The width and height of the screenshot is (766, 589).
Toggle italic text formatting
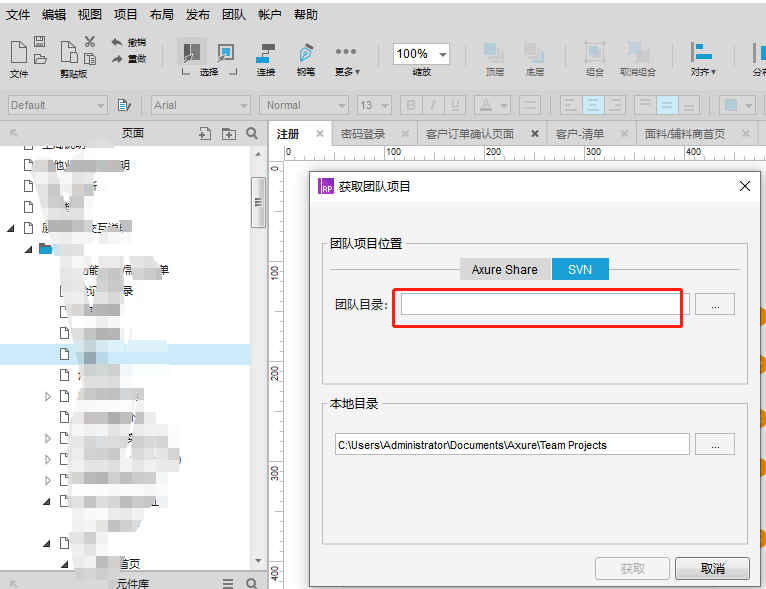[x=434, y=105]
